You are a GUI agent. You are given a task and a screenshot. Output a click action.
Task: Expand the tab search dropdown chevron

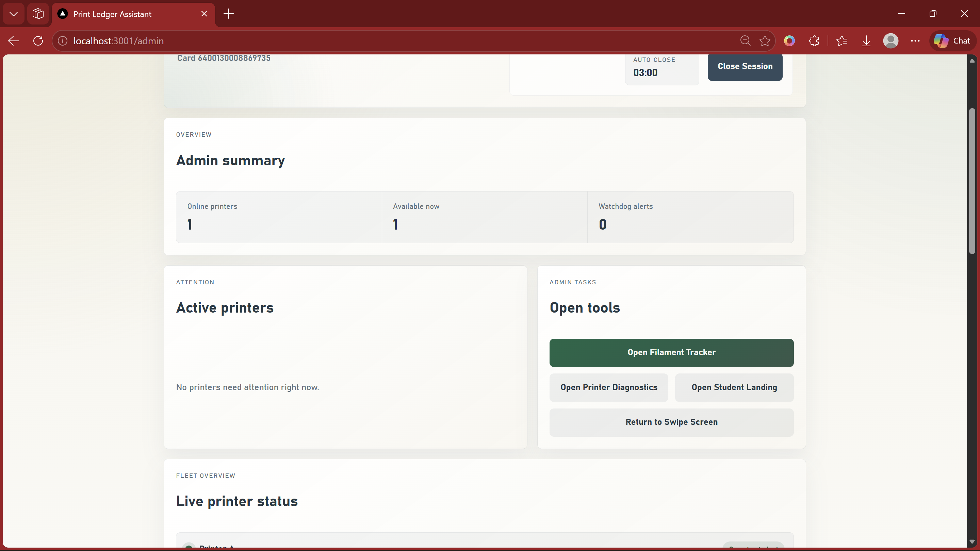(14, 14)
